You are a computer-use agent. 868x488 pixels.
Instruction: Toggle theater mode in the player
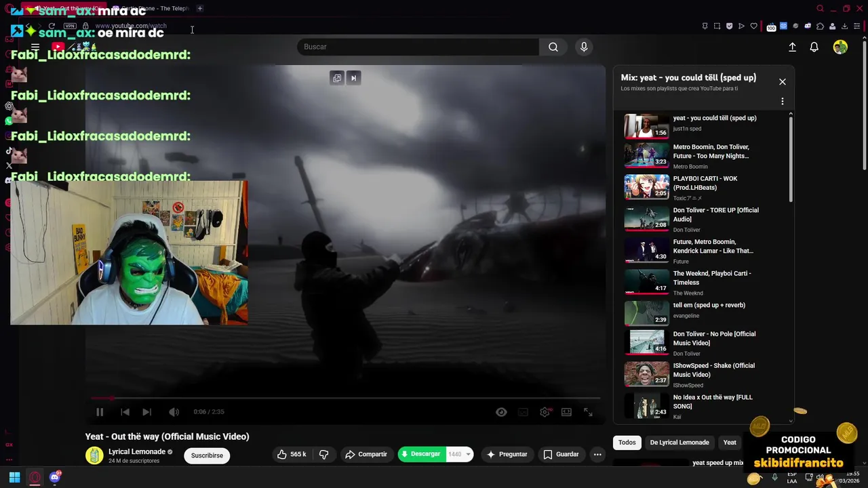tap(566, 412)
